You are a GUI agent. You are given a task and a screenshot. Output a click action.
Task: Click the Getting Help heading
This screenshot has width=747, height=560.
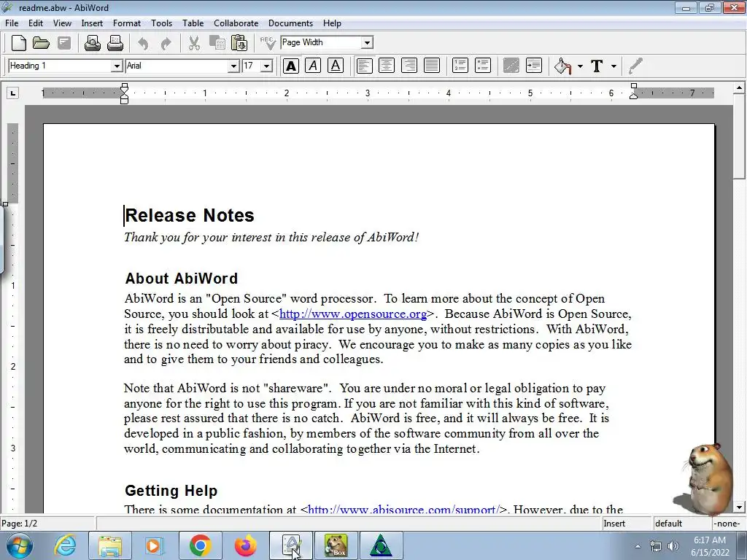point(171,491)
